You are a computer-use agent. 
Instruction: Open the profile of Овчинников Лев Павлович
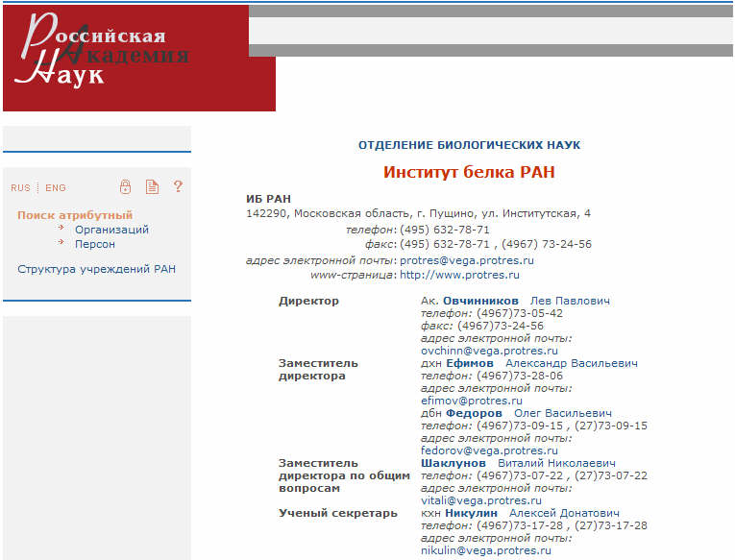pos(527,301)
